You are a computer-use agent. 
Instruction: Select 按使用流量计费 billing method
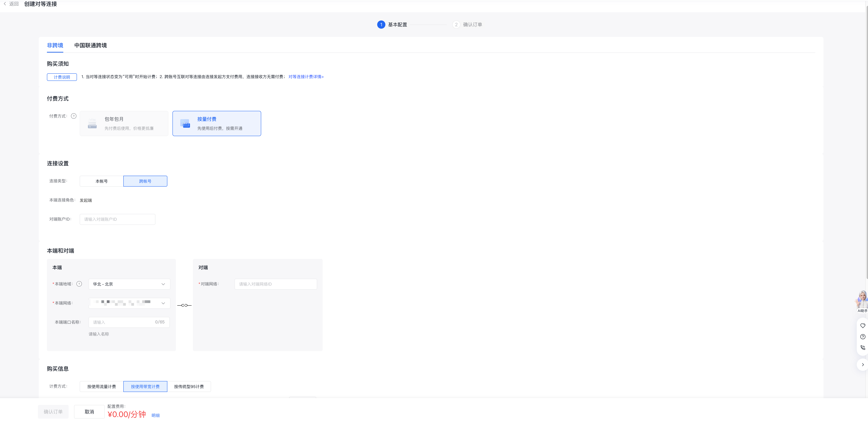click(102, 387)
